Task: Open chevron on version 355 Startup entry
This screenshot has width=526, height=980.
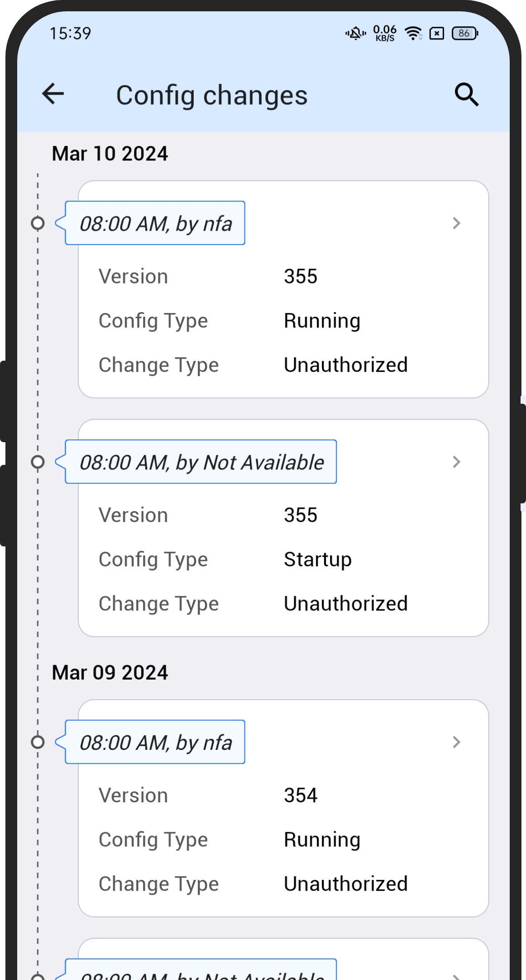Action: (x=456, y=462)
